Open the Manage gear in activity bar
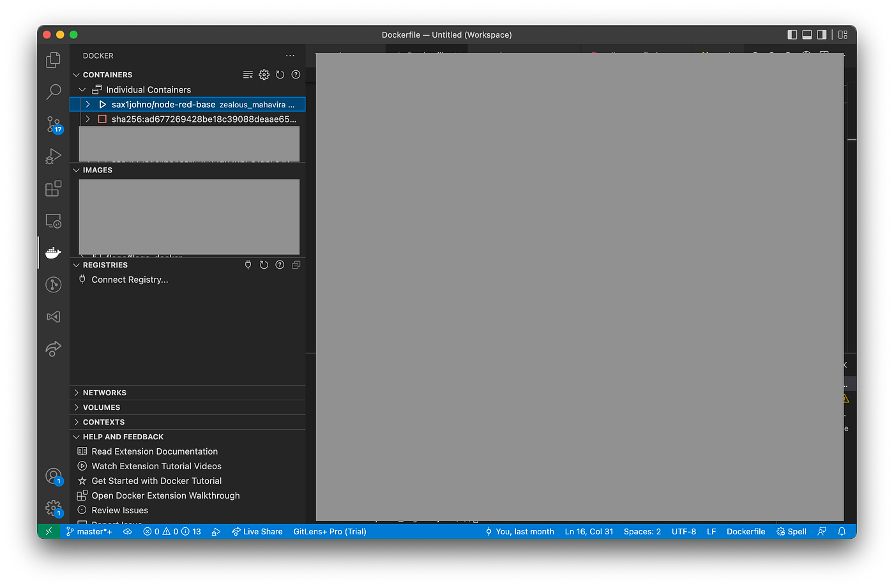This screenshot has height=588, width=894. 54,509
